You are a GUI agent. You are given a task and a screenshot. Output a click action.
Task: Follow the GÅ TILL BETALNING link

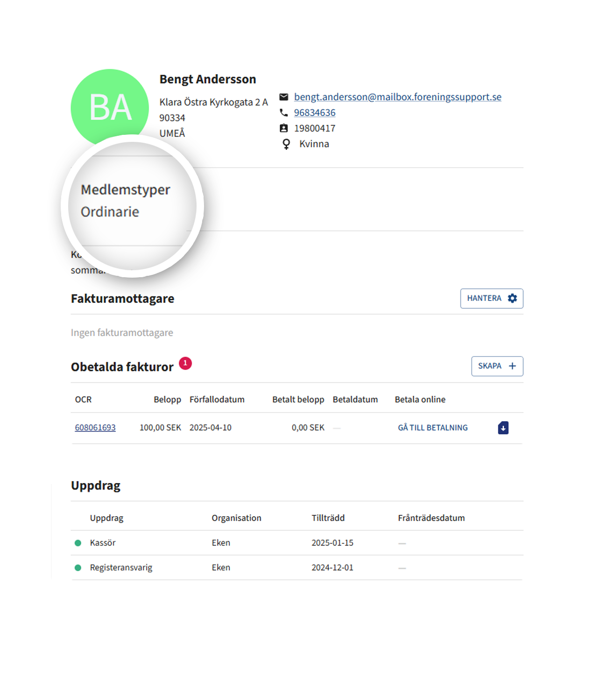432,427
